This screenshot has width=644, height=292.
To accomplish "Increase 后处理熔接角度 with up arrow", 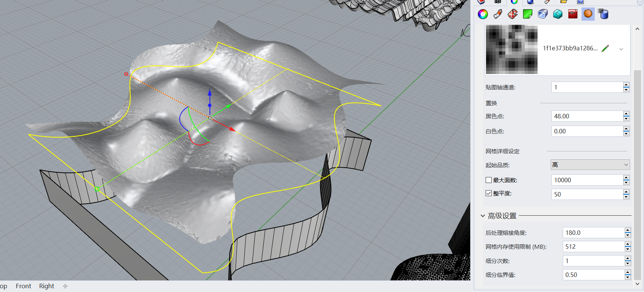I will pos(627,230).
